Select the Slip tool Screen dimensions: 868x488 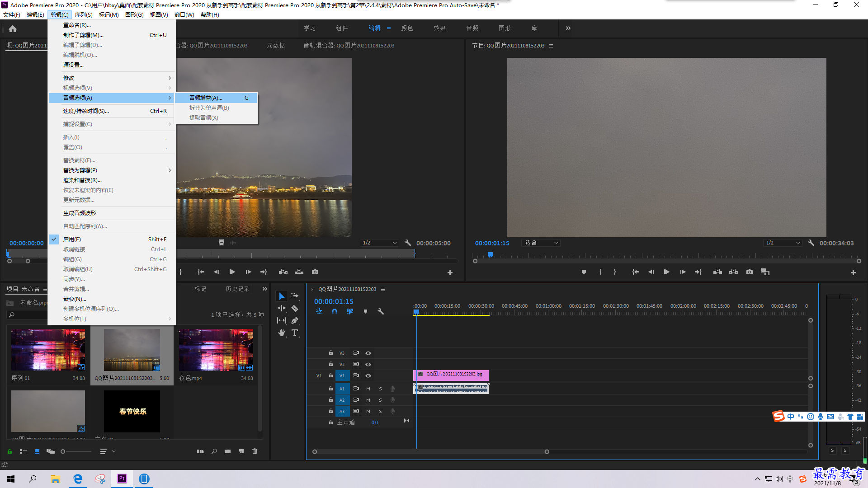pyautogui.click(x=282, y=320)
